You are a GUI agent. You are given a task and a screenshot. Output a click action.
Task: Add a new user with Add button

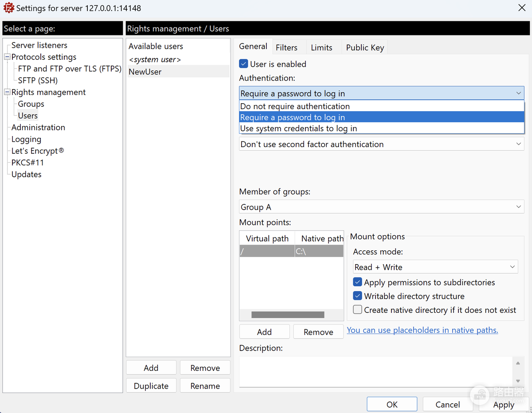coord(151,368)
